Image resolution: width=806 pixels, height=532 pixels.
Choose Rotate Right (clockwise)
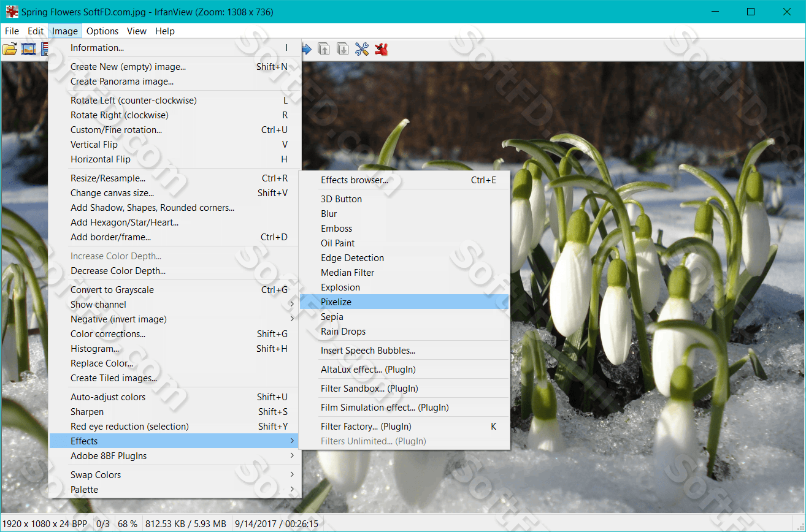pyautogui.click(x=175, y=115)
